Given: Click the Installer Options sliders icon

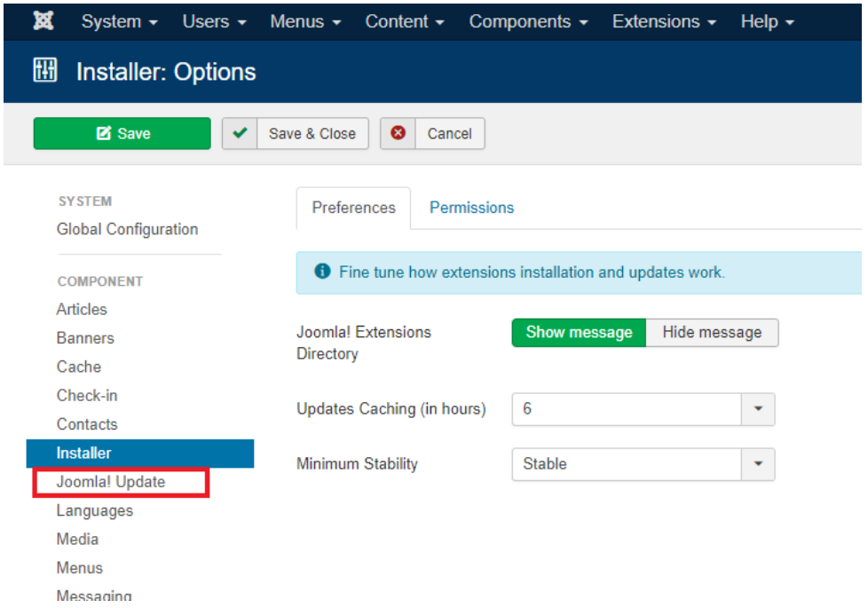Looking at the screenshot, I should pos(45,70).
